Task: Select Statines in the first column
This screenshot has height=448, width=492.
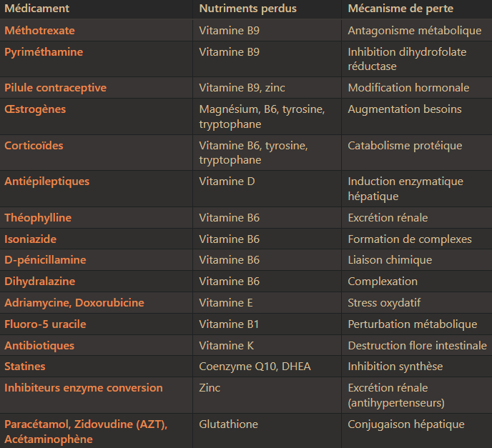Action: [25, 367]
